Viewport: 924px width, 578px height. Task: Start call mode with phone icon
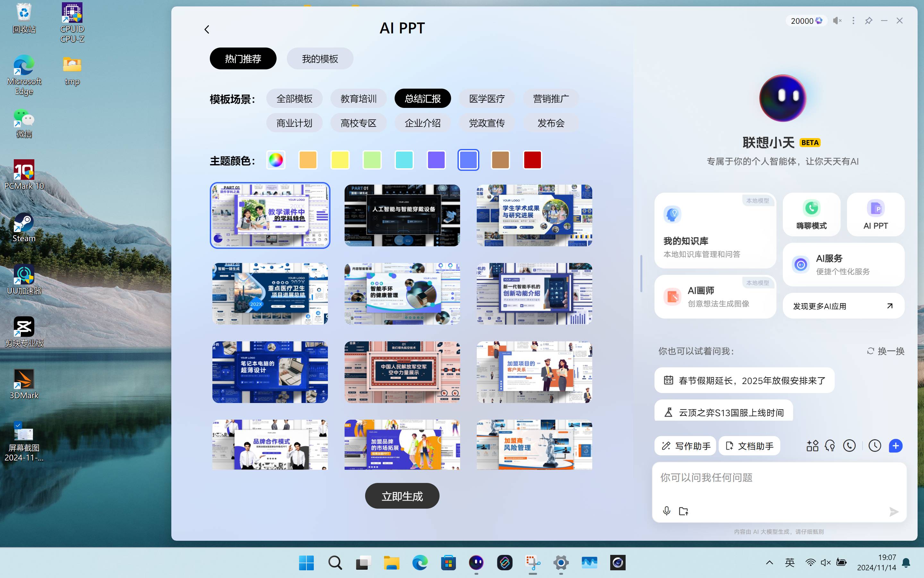pyautogui.click(x=849, y=446)
